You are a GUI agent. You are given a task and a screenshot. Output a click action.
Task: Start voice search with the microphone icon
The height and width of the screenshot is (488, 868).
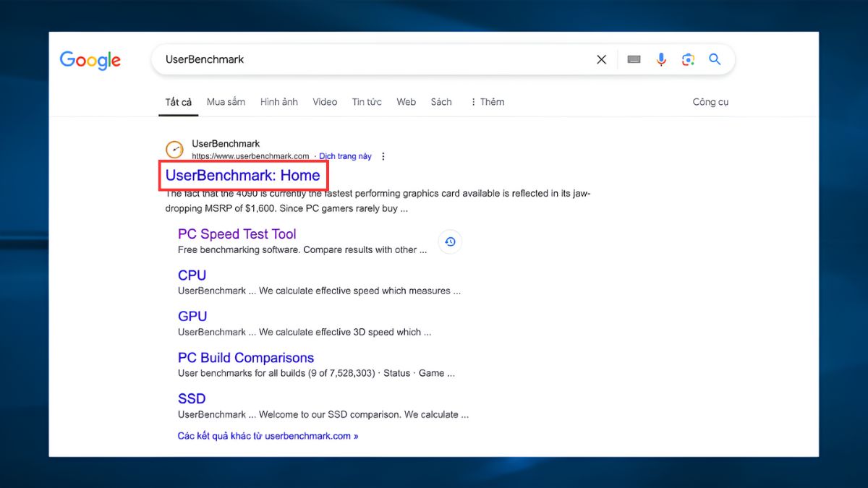pyautogui.click(x=661, y=59)
